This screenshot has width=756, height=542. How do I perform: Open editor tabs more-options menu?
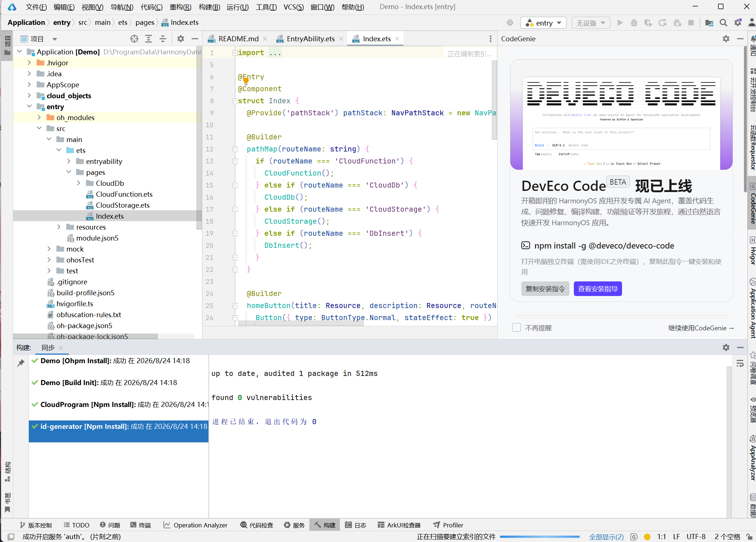[491, 39]
